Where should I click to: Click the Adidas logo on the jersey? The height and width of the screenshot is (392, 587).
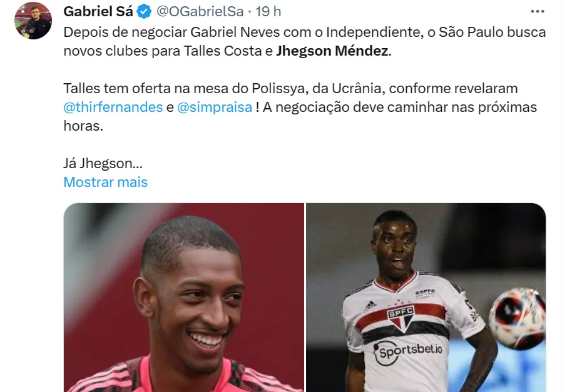click(x=370, y=306)
